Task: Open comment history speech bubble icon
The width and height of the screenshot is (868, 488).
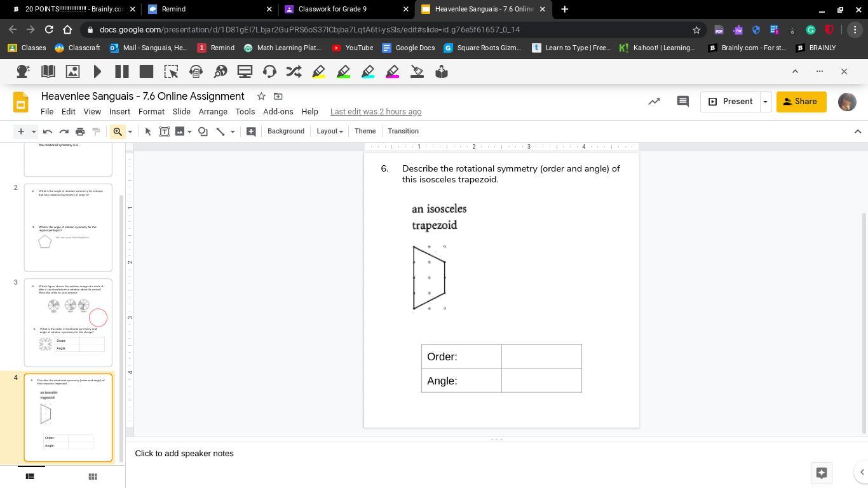Action: click(x=683, y=102)
